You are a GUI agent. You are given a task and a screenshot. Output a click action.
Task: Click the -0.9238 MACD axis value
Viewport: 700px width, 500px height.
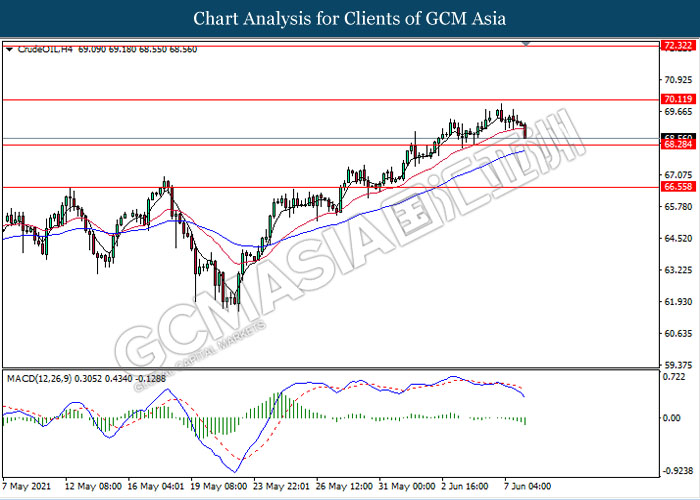678,471
